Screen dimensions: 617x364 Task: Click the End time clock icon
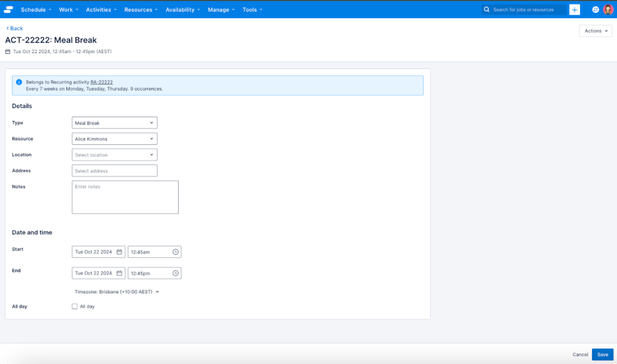click(175, 273)
